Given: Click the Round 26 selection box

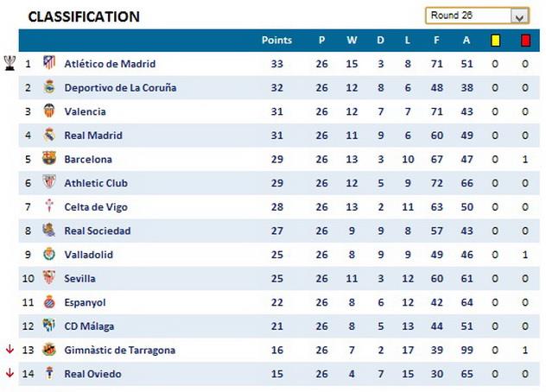Looking at the screenshot, I should click(467, 16).
